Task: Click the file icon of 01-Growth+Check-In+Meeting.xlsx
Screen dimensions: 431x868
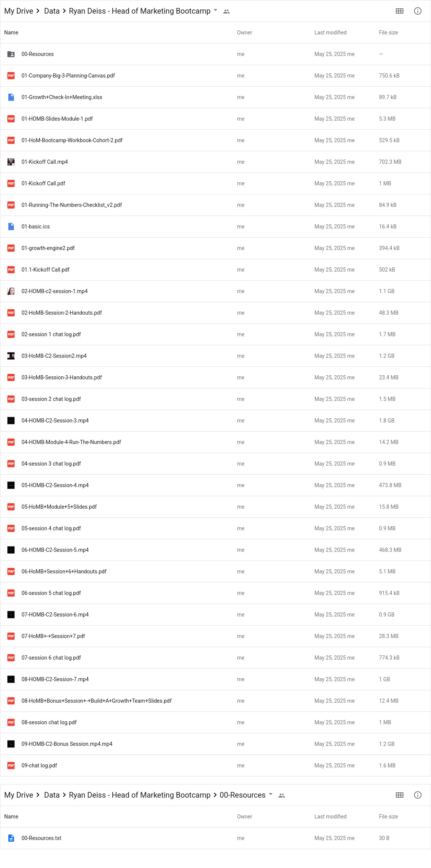Action: [11, 97]
